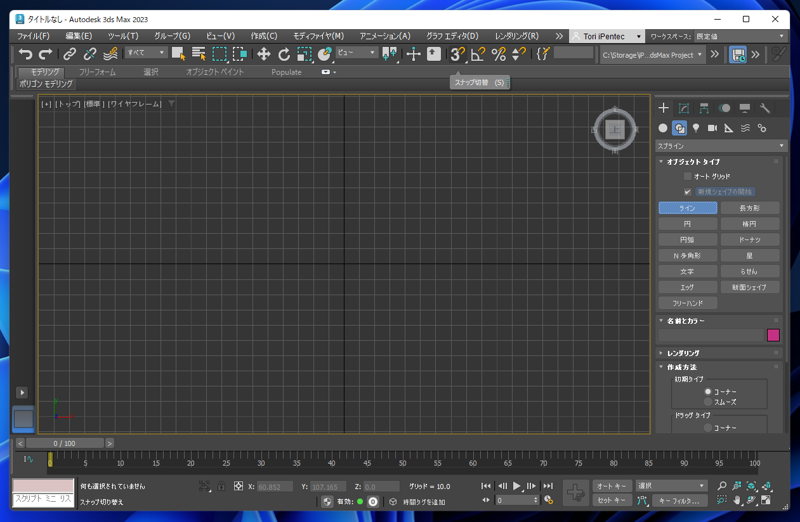Select the Bind to Space Warp tool
Screen dimensions: 800x522
coord(110,54)
